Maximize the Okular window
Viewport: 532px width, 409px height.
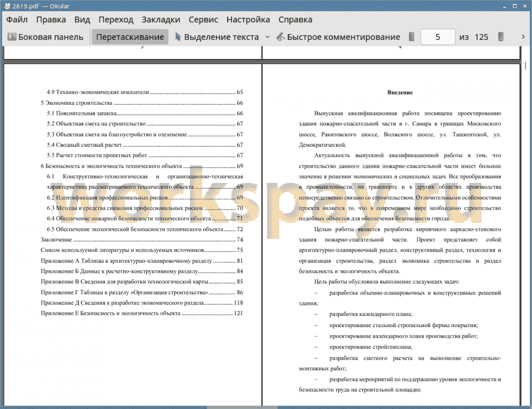(x=514, y=6)
